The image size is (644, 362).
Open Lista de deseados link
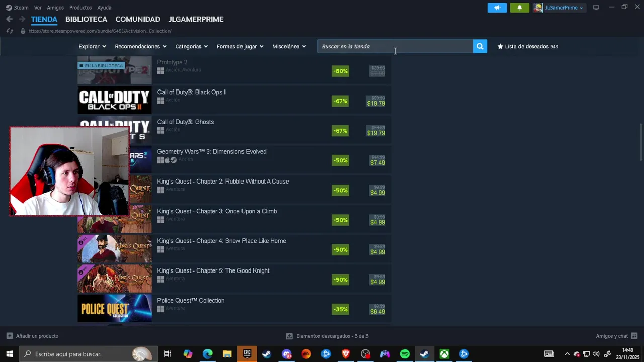pos(527,46)
